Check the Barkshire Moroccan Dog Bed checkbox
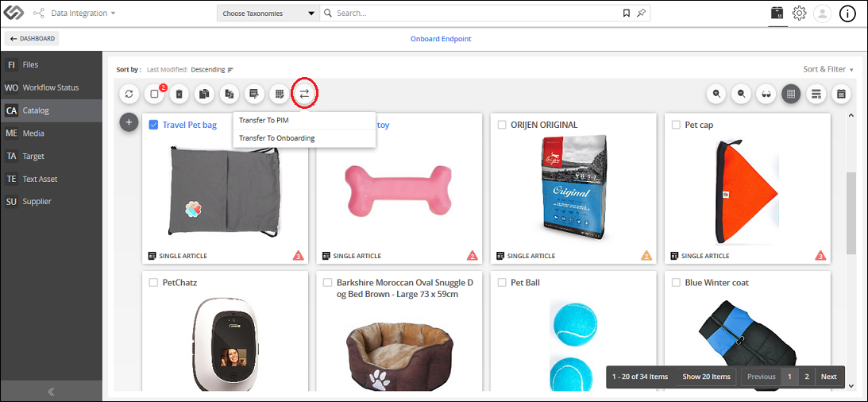Screen dimensions: 868x402 tap(328, 282)
